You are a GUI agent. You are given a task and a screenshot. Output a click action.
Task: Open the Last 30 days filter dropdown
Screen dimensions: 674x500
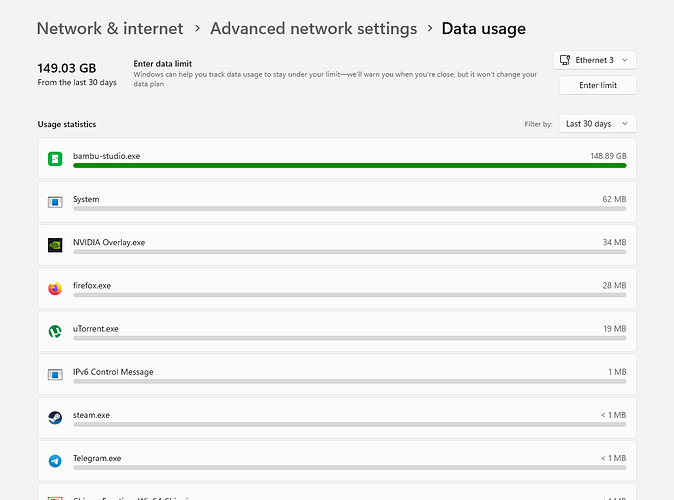[x=597, y=124]
